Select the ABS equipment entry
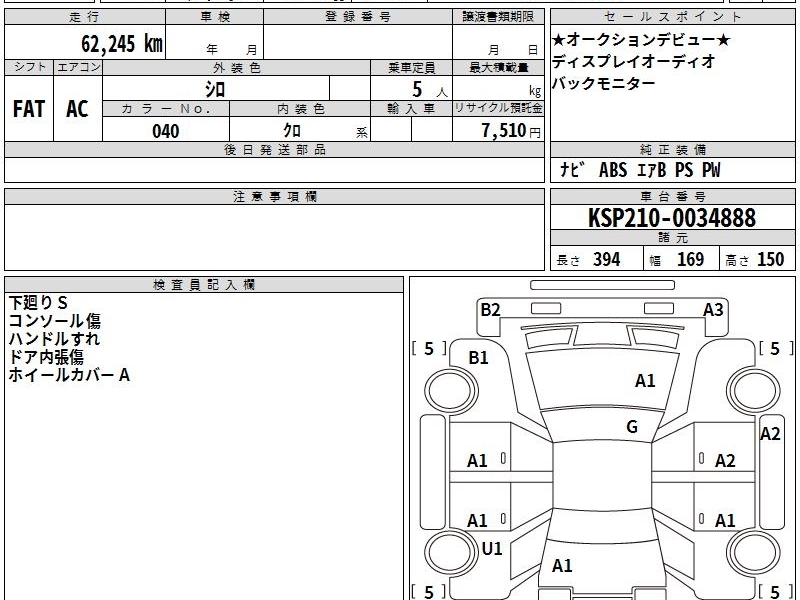This screenshot has width=800, height=600. 613,170
